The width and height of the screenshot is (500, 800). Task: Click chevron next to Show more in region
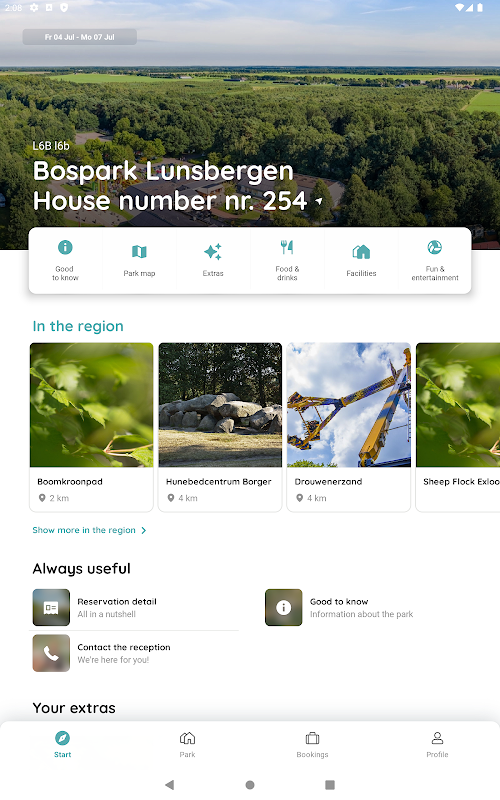[144, 531]
